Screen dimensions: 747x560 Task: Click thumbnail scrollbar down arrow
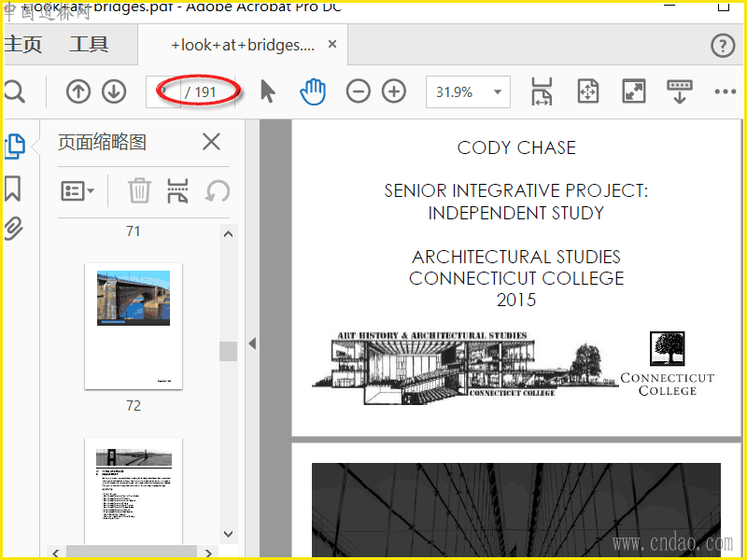coord(228,534)
